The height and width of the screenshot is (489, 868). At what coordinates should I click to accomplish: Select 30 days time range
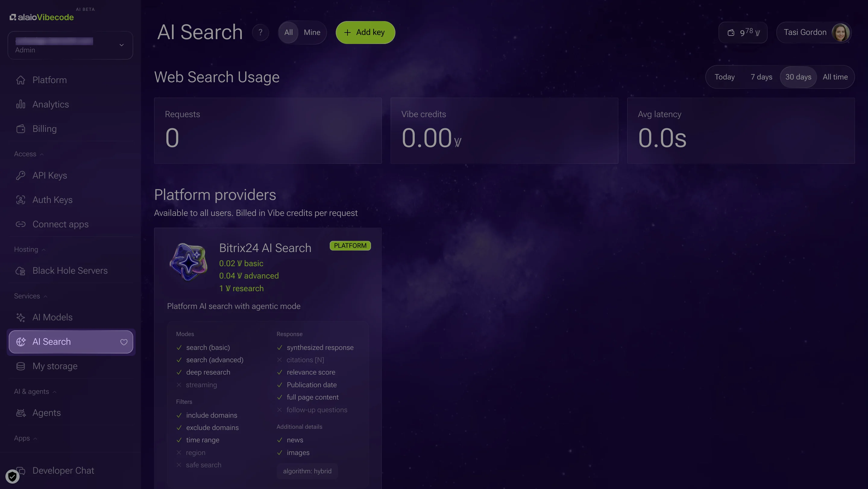point(798,77)
